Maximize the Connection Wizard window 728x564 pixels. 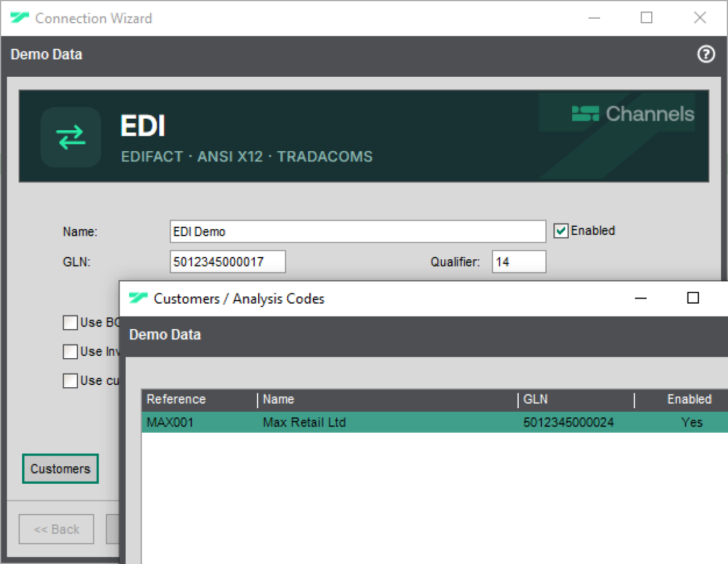647,18
